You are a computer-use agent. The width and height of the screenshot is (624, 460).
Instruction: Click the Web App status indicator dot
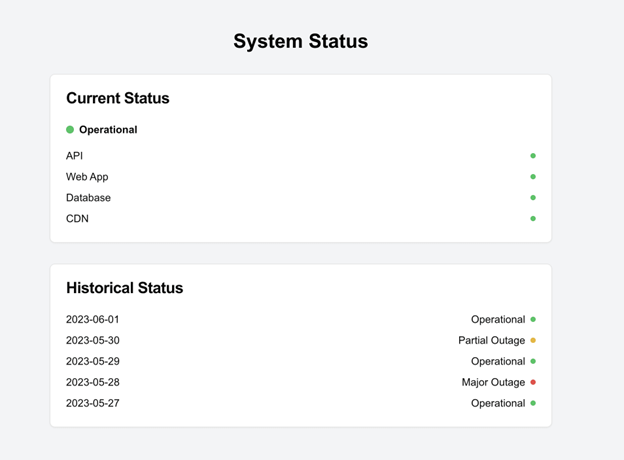(x=533, y=177)
